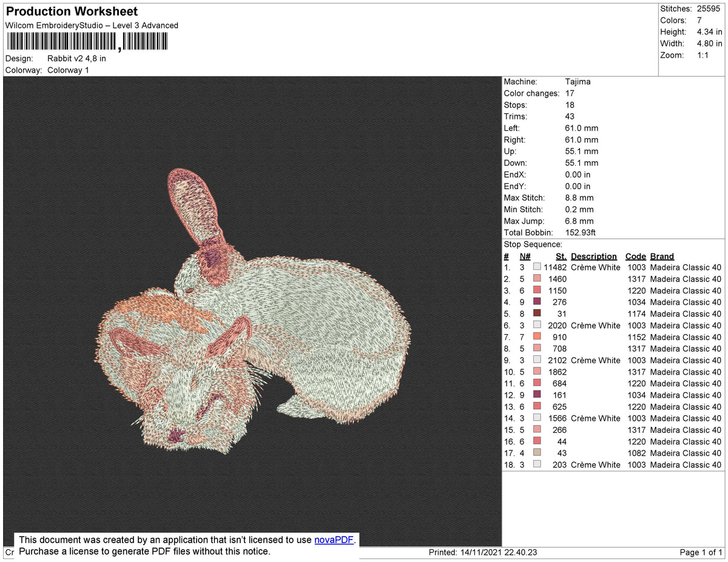Click the Description column header
This screenshot has width=728, height=562.
(x=593, y=256)
